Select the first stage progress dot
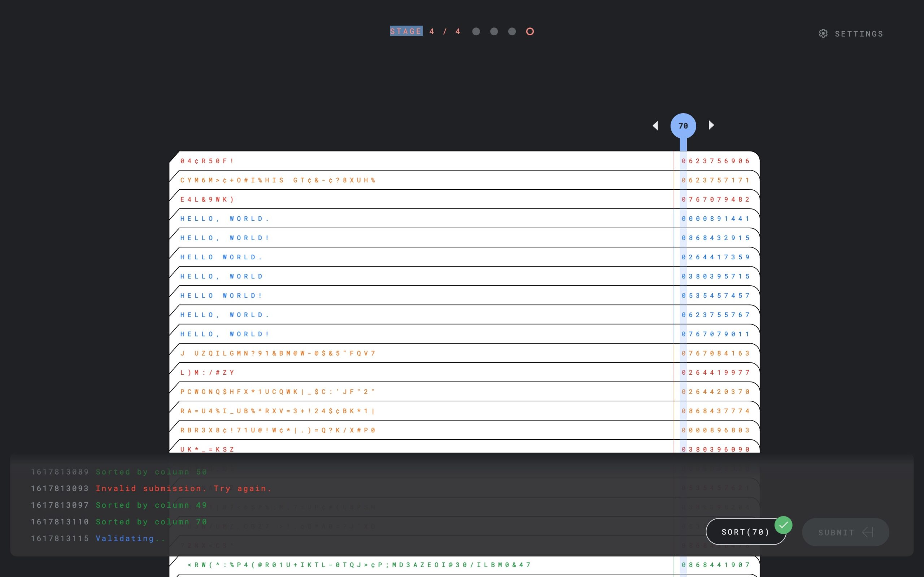Screen dimensions: 924x577 pos(476,32)
